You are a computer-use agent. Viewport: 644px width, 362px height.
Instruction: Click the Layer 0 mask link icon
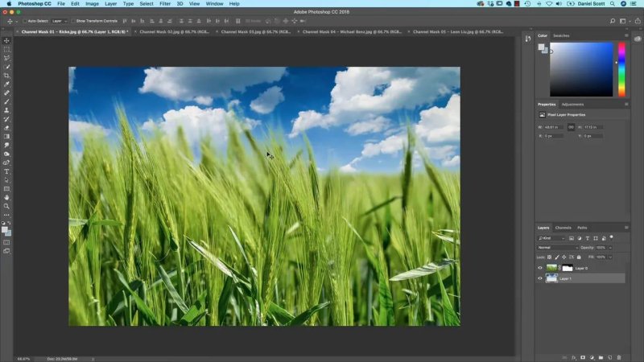[559, 268]
